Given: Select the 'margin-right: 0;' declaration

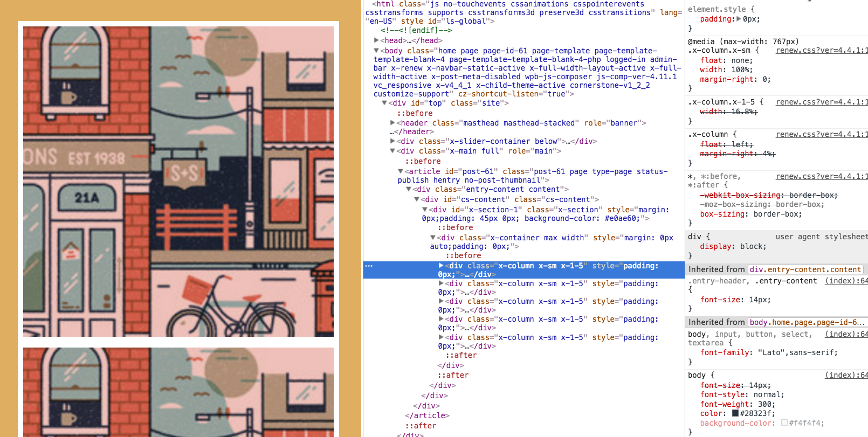Looking at the screenshot, I should click(735, 79).
